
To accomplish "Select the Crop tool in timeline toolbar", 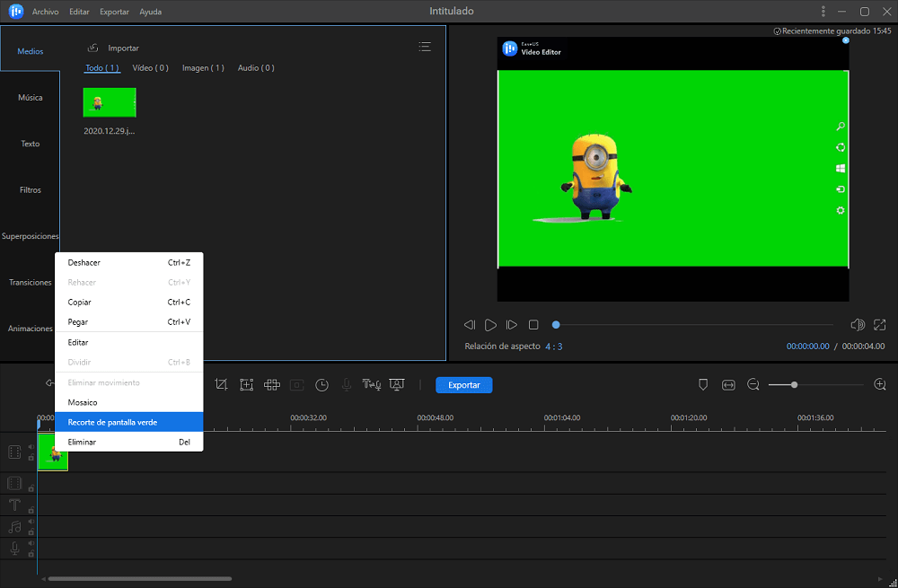I will click(x=221, y=385).
